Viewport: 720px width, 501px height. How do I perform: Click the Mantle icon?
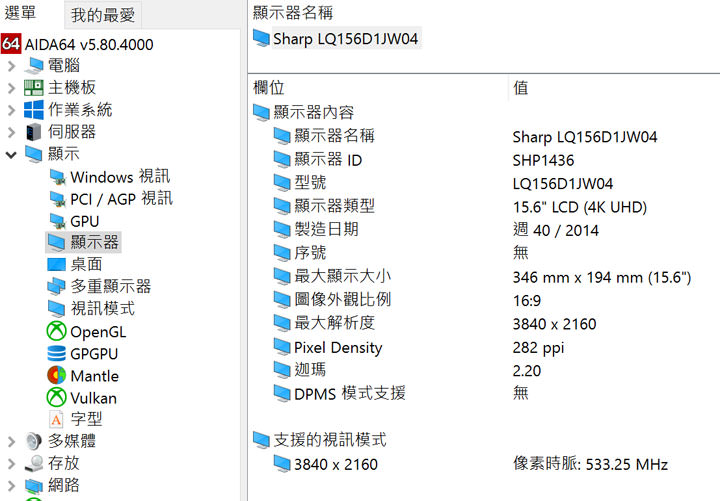pos(56,375)
